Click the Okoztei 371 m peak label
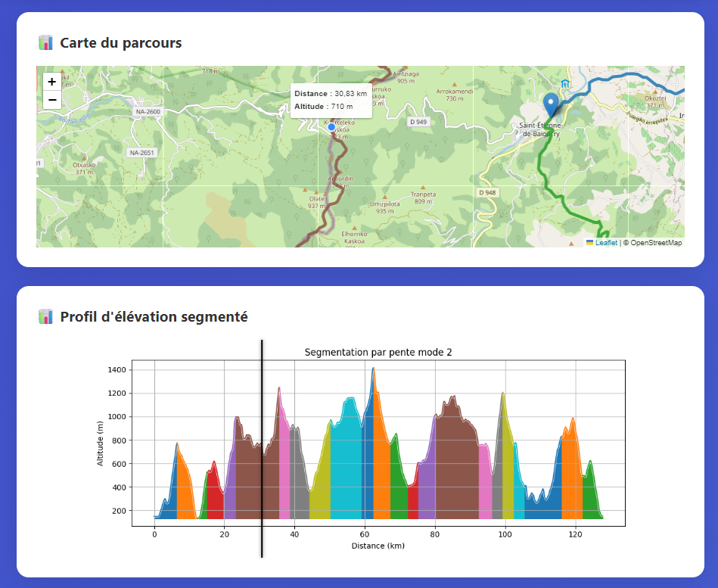The height and width of the screenshot is (588, 718). pos(654,101)
